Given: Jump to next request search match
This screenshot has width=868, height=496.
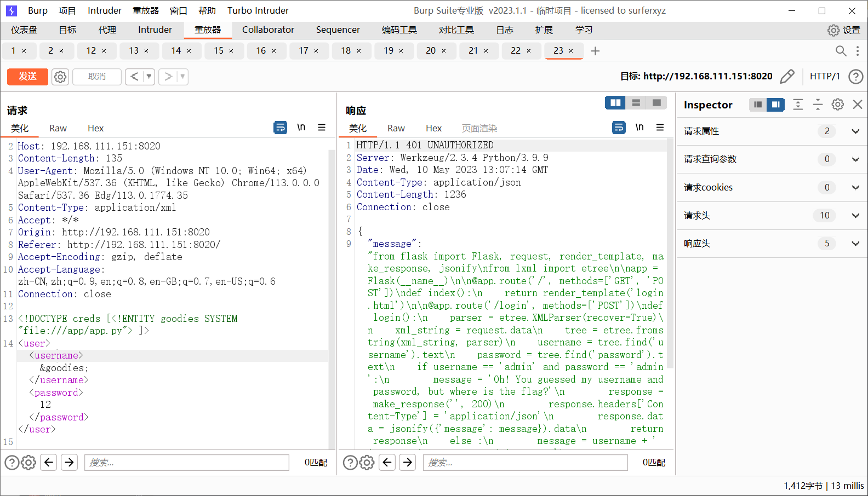Looking at the screenshot, I should [x=69, y=463].
